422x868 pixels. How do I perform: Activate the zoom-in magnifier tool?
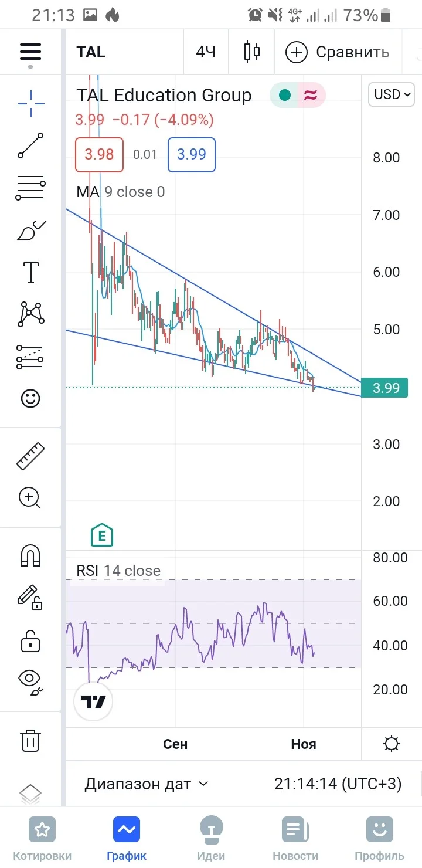pos(30,499)
